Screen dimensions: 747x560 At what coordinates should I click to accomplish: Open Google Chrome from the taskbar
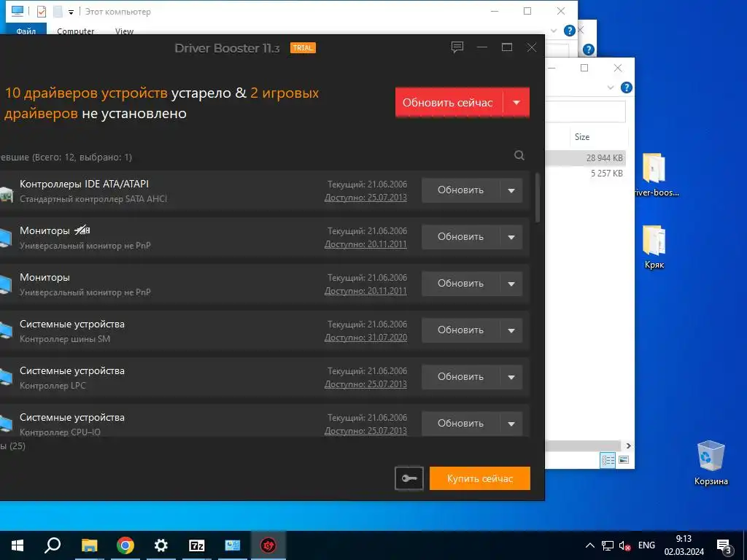pos(125,545)
